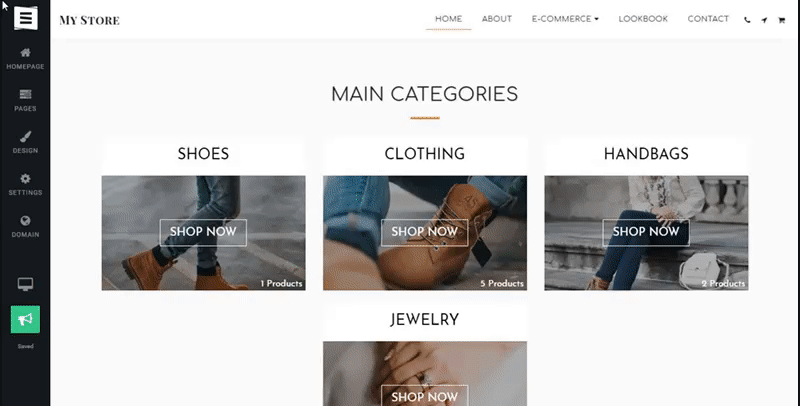800x406 pixels.
Task: Open the hamburger menu icon
Action: [26, 18]
